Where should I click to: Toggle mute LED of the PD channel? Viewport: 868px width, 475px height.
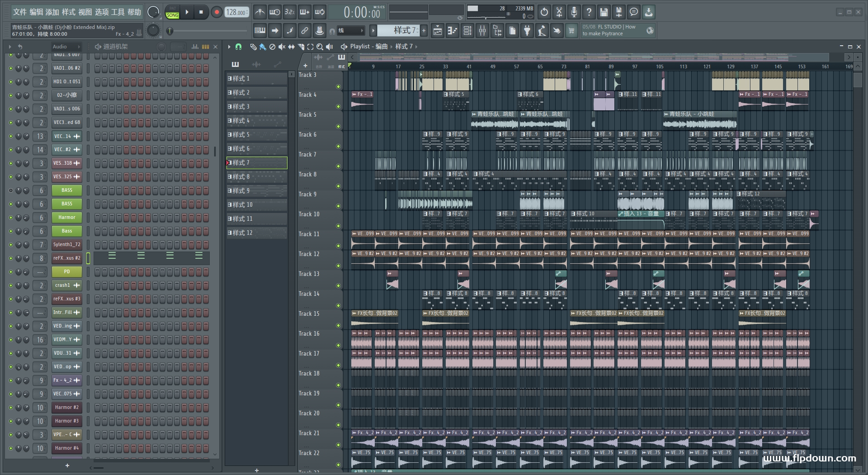click(x=11, y=272)
